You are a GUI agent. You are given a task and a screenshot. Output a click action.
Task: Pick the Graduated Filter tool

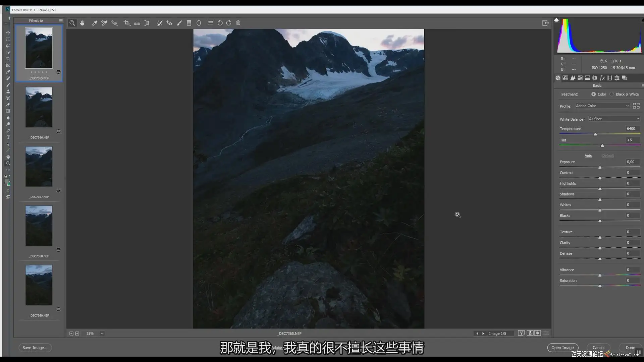[189, 23]
